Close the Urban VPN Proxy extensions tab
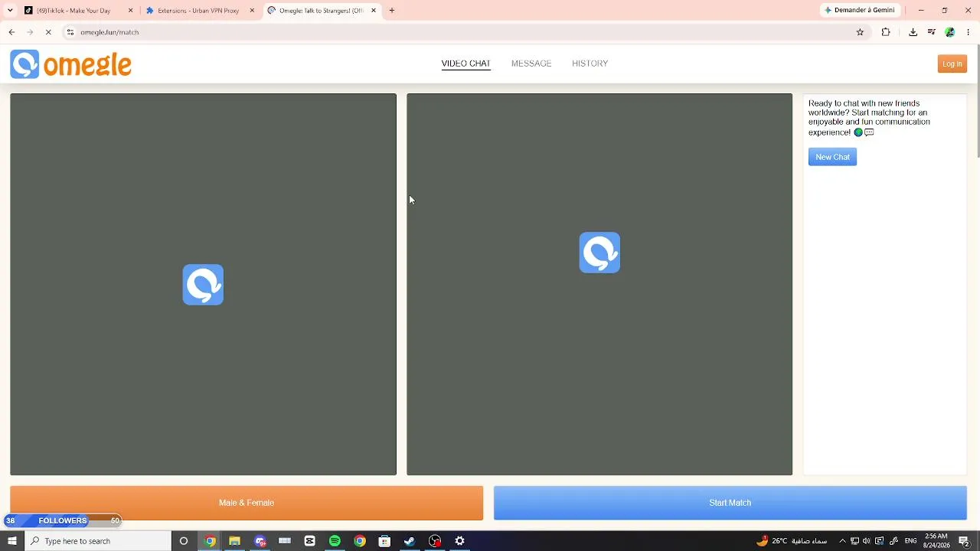 [x=252, y=11]
